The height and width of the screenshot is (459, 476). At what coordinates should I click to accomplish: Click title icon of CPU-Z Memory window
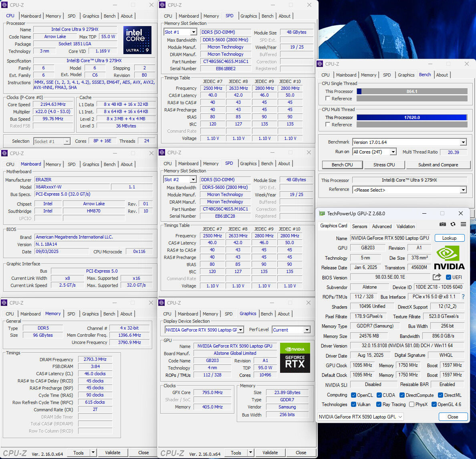(4, 303)
